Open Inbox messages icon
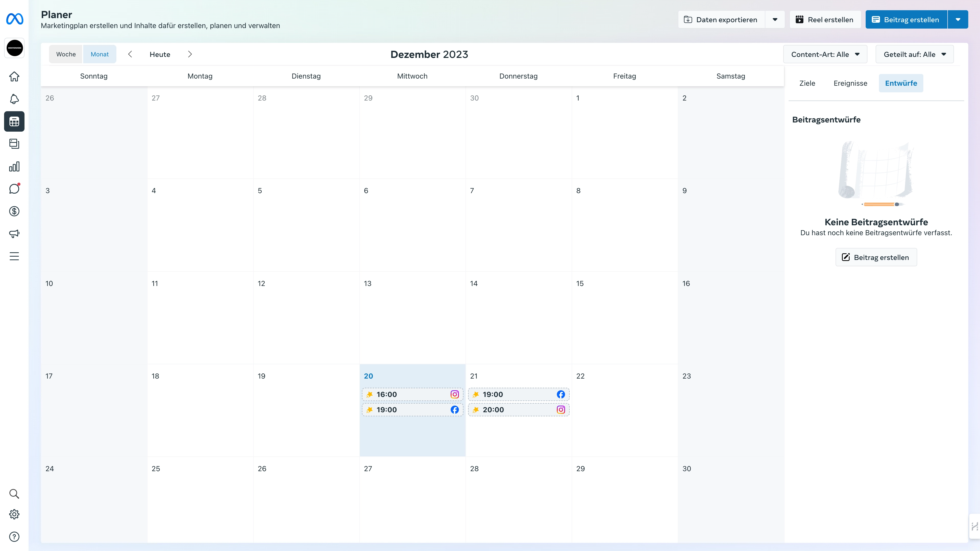 (15, 189)
